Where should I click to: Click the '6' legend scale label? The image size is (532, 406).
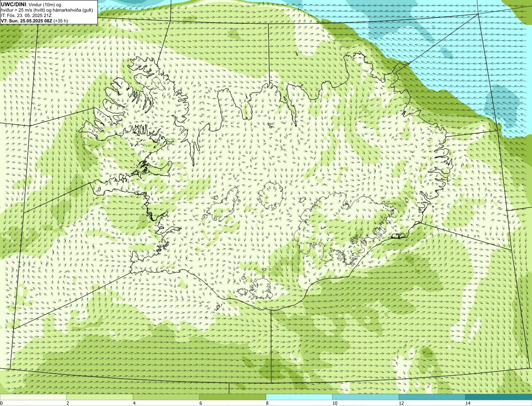(x=200, y=403)
